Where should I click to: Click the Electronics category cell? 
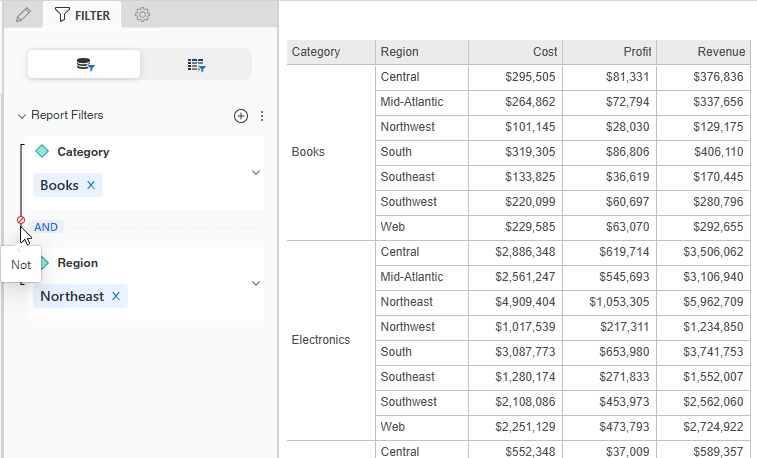click(x=321, y=340)
